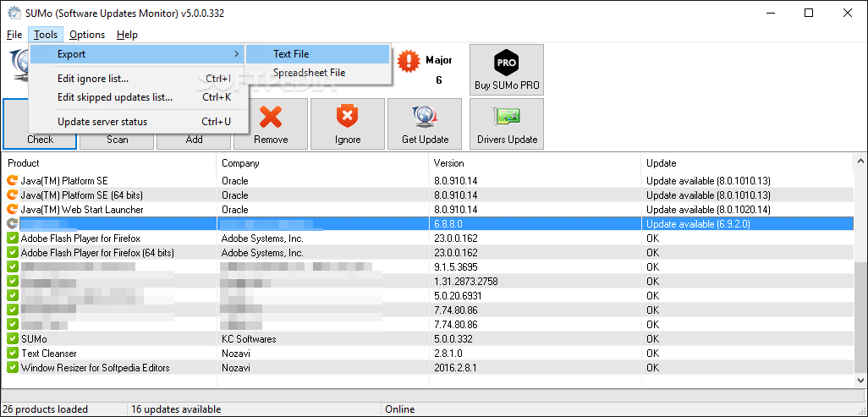This screenshot has height=417, width=868.
Task: Click the list scrollbar down arrow
Action: tap(860, 380)
